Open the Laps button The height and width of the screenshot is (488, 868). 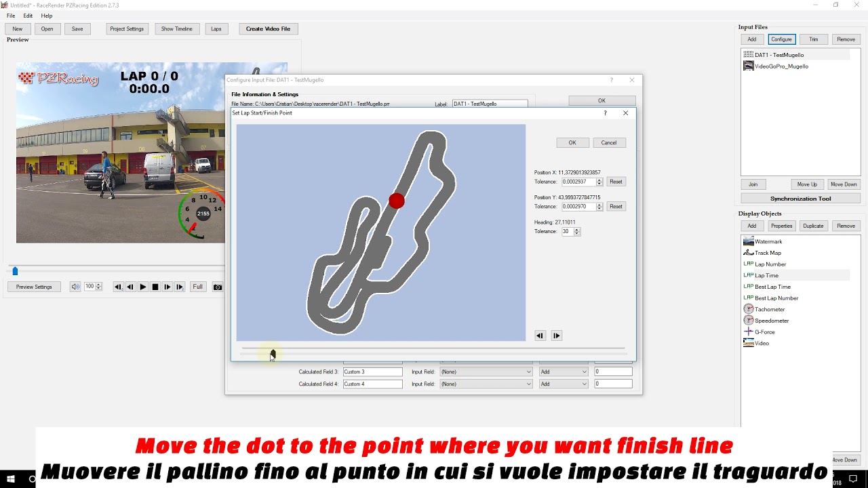click(x=216, y=29)
